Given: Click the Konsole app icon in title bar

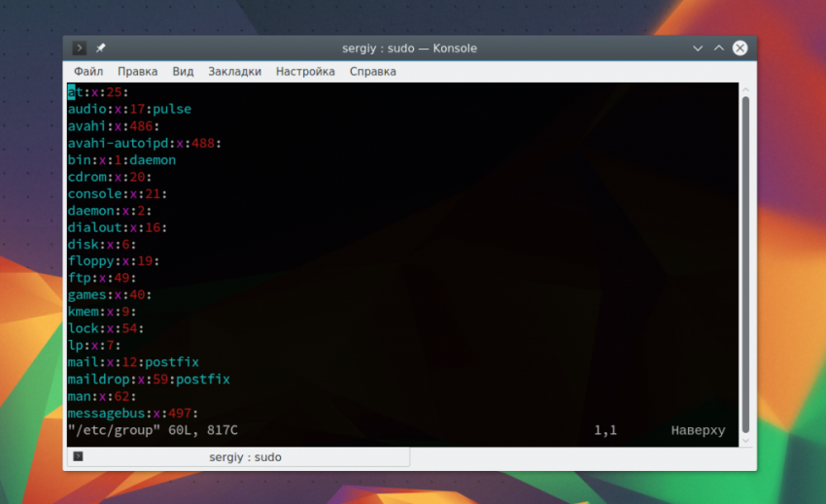Looking at the screenshot, I should (x=80, y=49).
